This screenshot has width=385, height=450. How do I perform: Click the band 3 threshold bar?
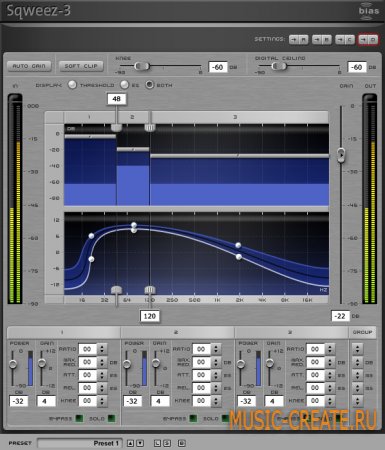coord(239,156)
